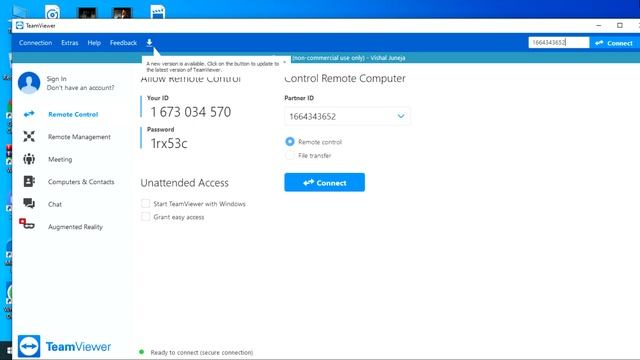This screenshot has height=360, width=640.
Task: Click the Augmented Reality icon
Action: [x=27, y=224]
